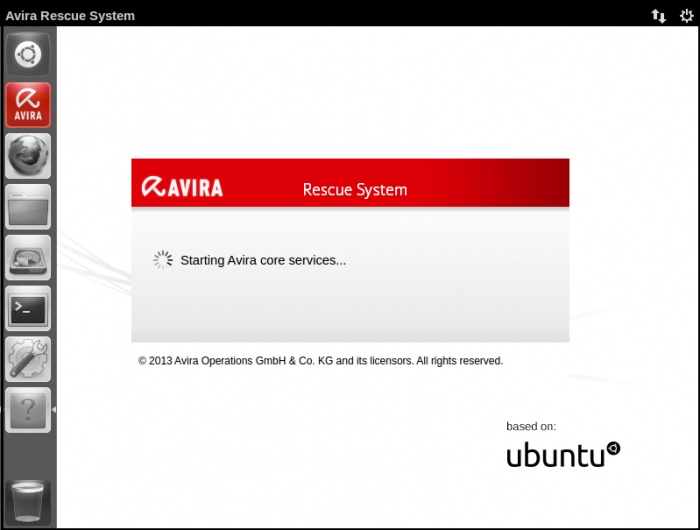This screenshot has width=700, height=530.
Task: Open the disk utility hard drive icon
Action: coord(28,258)
